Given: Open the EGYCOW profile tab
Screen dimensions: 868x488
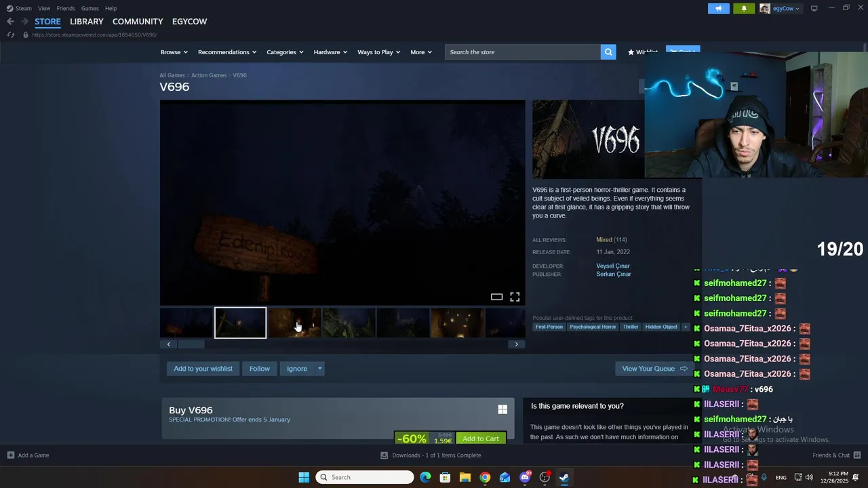Looking at the screenshot, I should coord(189,22).
